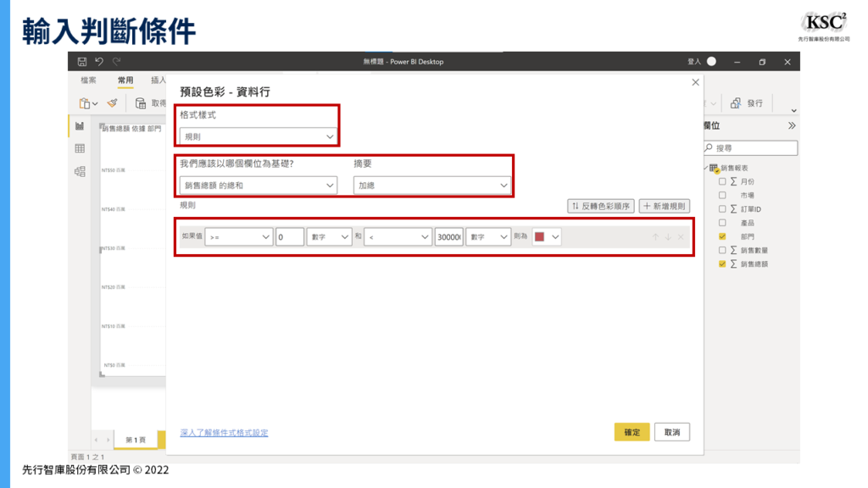Viewport: 868px width, 488px height.
Task: Toggle the 銷售數量 field checkbox
Action: click(x=722, y=251)
